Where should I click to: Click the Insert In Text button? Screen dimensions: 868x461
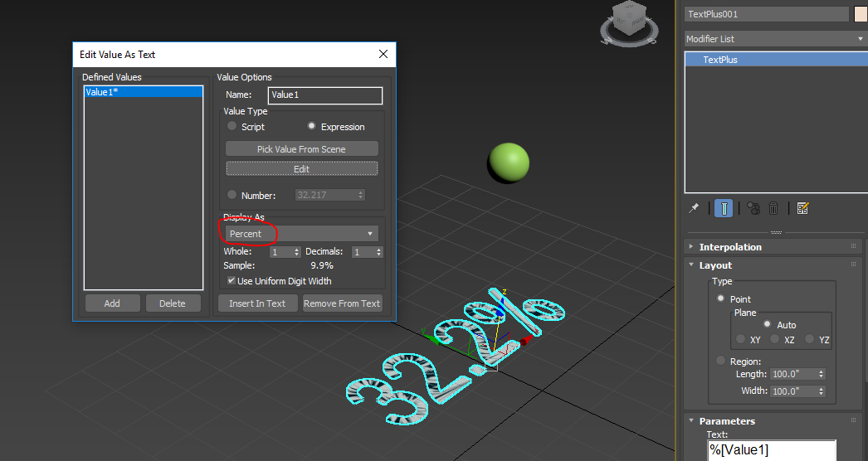tap(257, 303)
